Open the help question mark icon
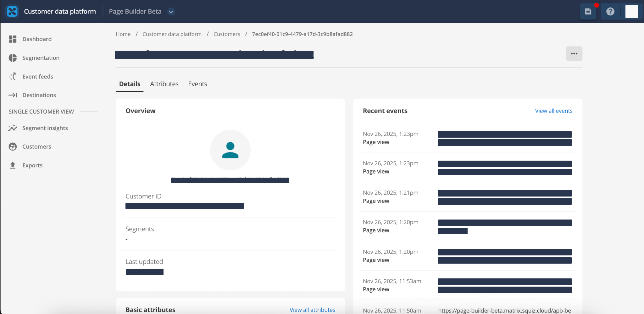Image resolution: width=644 pixels, height=314 pixels. click(610, 12)
